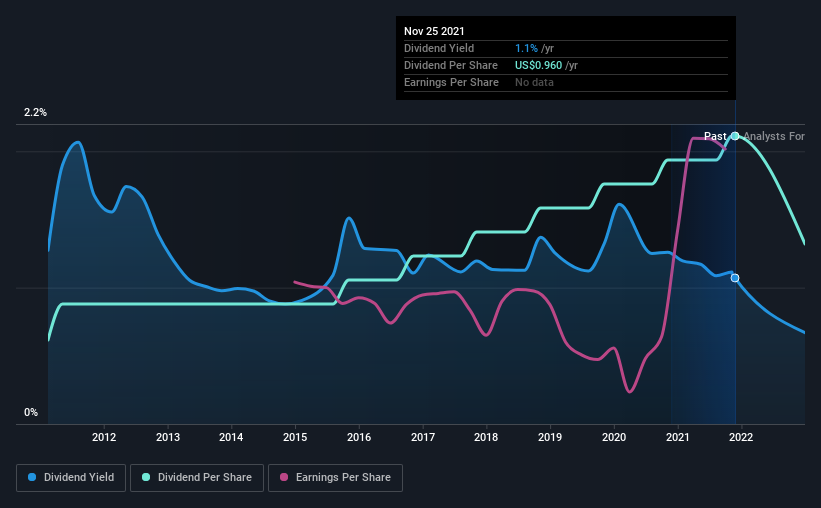The height and width of the screenshot is (508, 821).
Task: Click the 2020 x-axis label
Action: coord(614,437)
